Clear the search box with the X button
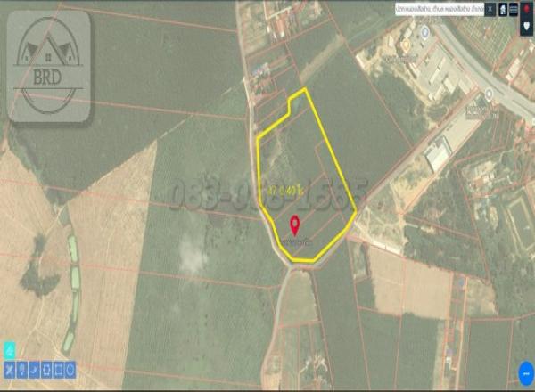 (490, 8)
